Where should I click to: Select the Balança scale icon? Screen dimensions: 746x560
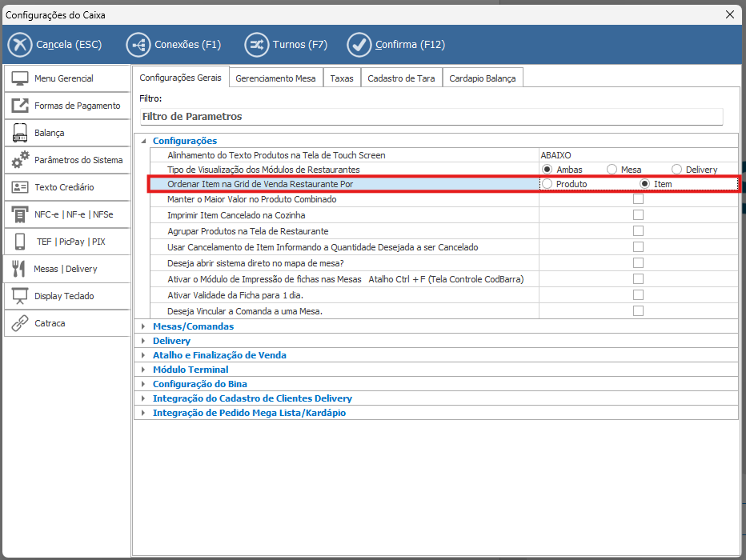tap(21, 133)
